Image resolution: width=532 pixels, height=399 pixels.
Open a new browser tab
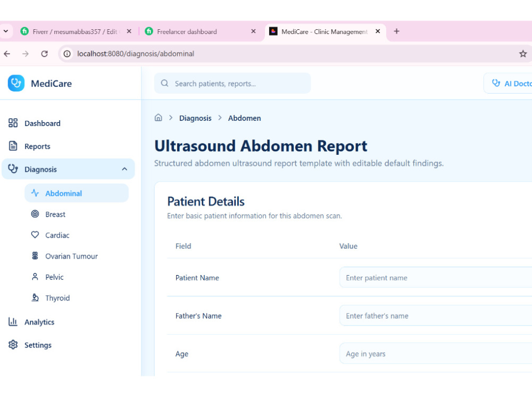396,31
